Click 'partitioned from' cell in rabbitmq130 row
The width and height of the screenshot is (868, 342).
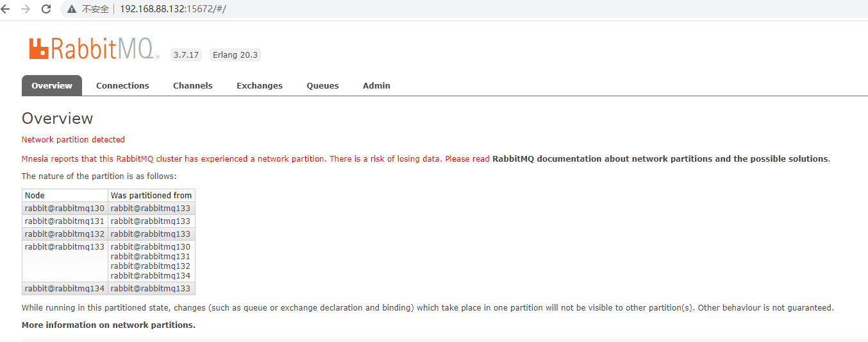(151, 208)
